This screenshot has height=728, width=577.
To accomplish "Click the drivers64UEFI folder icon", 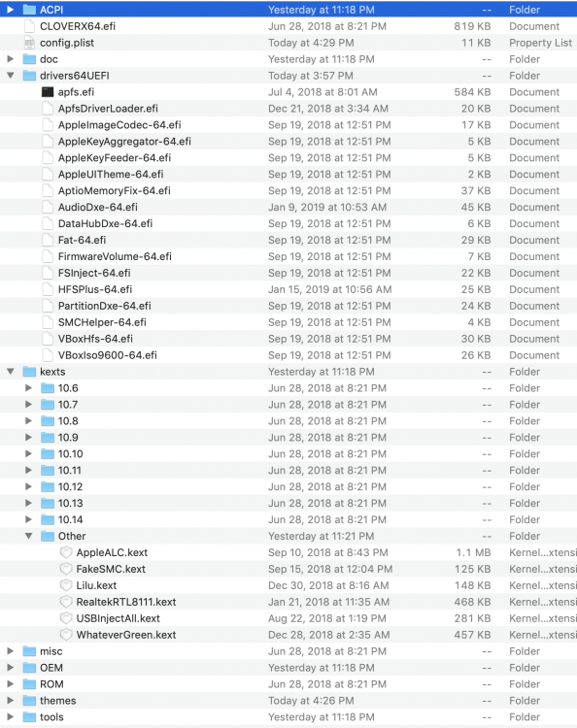I will (x=29, y=75).
